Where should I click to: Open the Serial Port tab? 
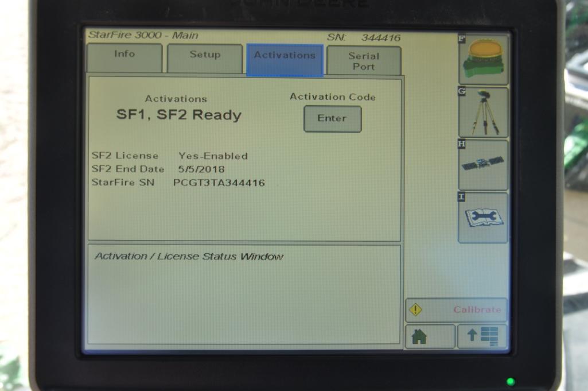(x=364, y=61)
